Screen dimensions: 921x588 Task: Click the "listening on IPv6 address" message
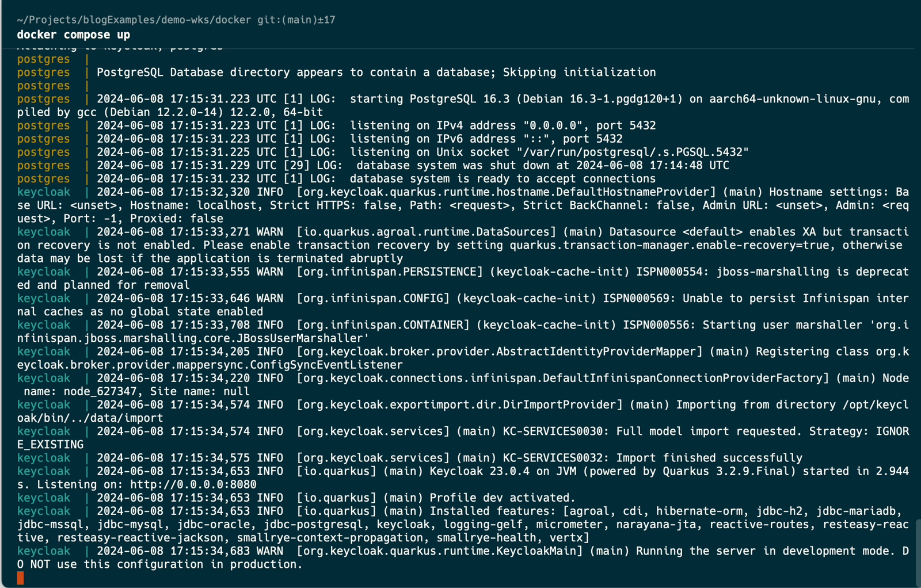click(x=433, y=139)
